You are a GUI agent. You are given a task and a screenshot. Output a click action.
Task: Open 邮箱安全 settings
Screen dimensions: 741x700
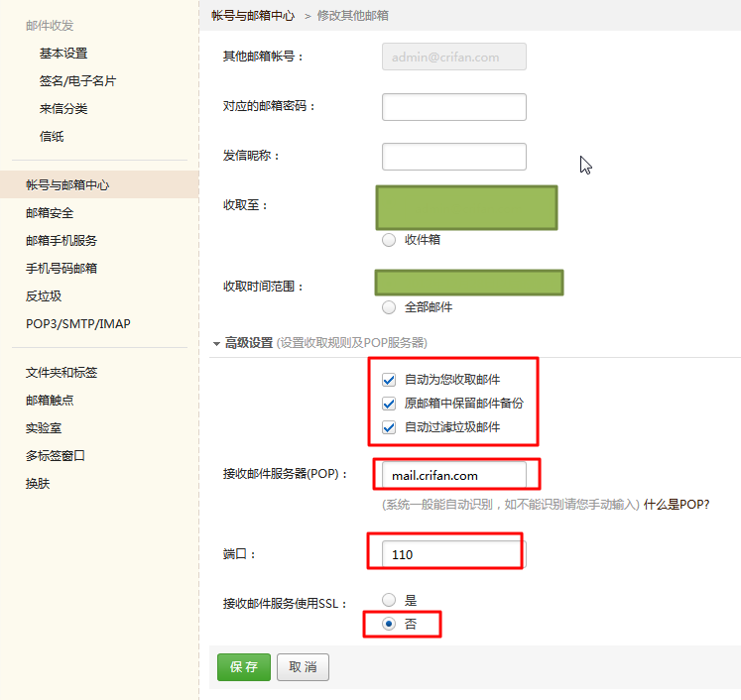point(50,213)
